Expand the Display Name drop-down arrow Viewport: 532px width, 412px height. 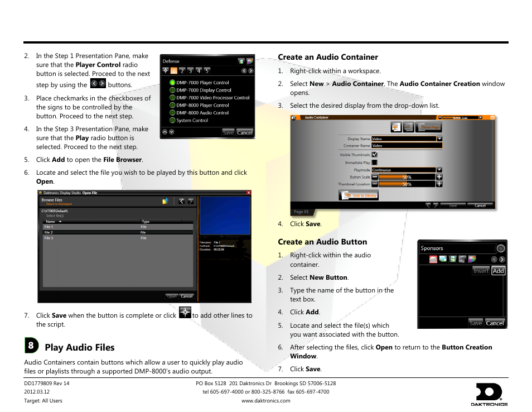(439, 138)
